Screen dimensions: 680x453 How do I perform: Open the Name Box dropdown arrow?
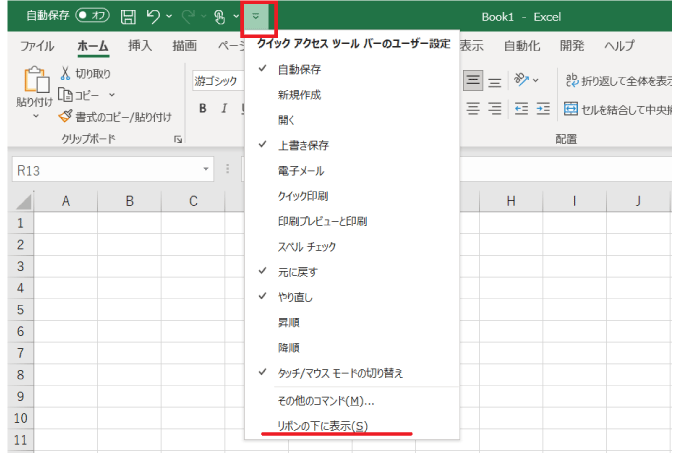(206, 169)
